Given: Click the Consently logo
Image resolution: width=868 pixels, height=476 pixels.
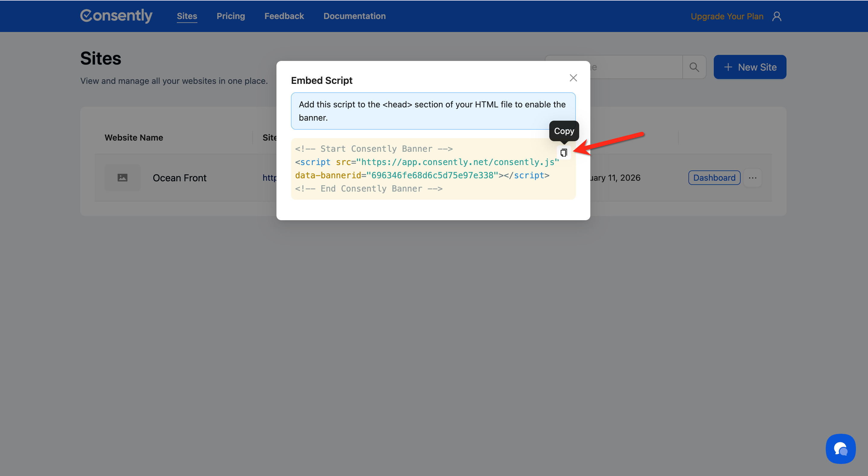Looking at the screenshot, I should 116,16.
